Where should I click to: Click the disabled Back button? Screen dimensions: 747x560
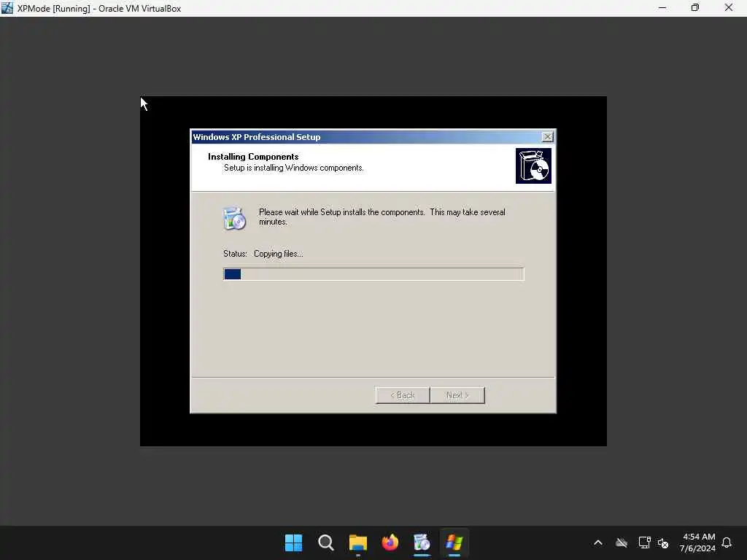click(x=403, y=395)
